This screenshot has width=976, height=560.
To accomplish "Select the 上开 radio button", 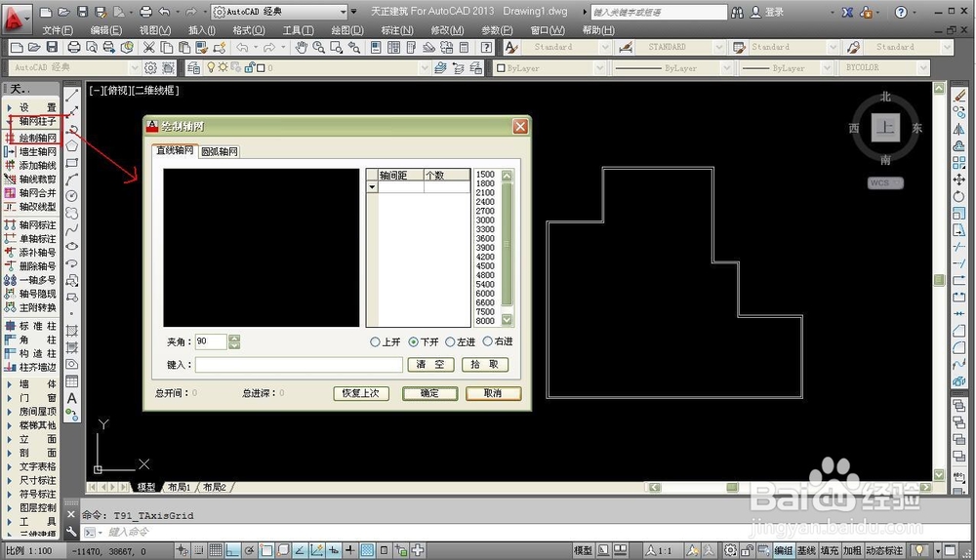I will [376, 341].
